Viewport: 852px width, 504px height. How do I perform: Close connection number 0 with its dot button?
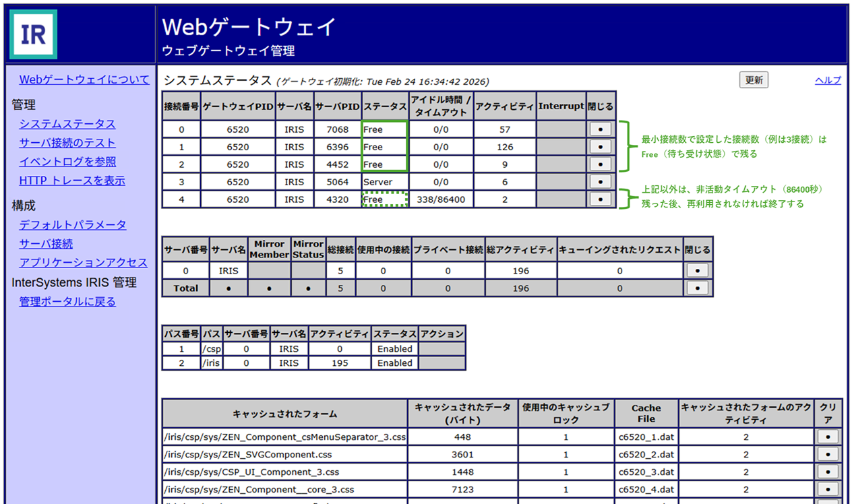coord(600,129)
